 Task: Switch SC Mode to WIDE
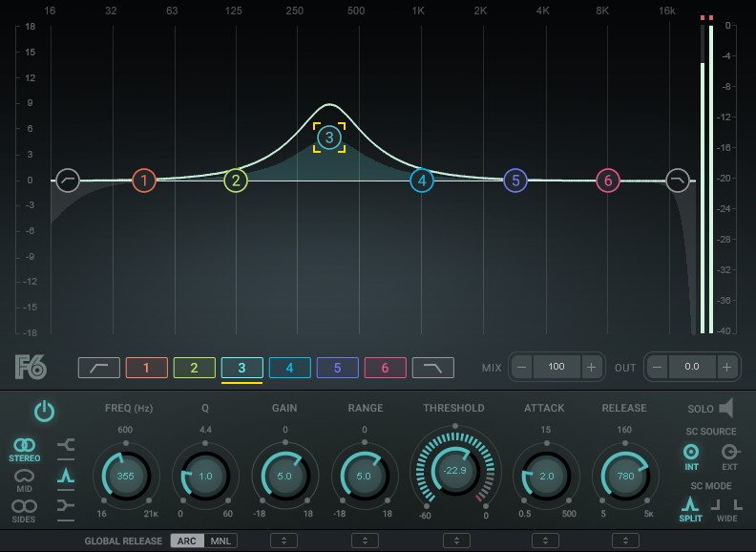tap(727, 507)
